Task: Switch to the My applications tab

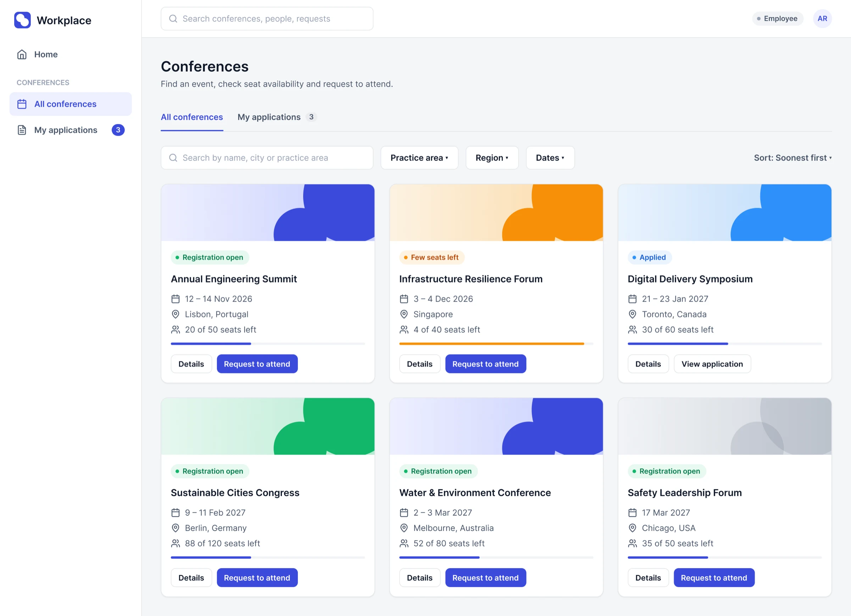Action: coord(277,117)
